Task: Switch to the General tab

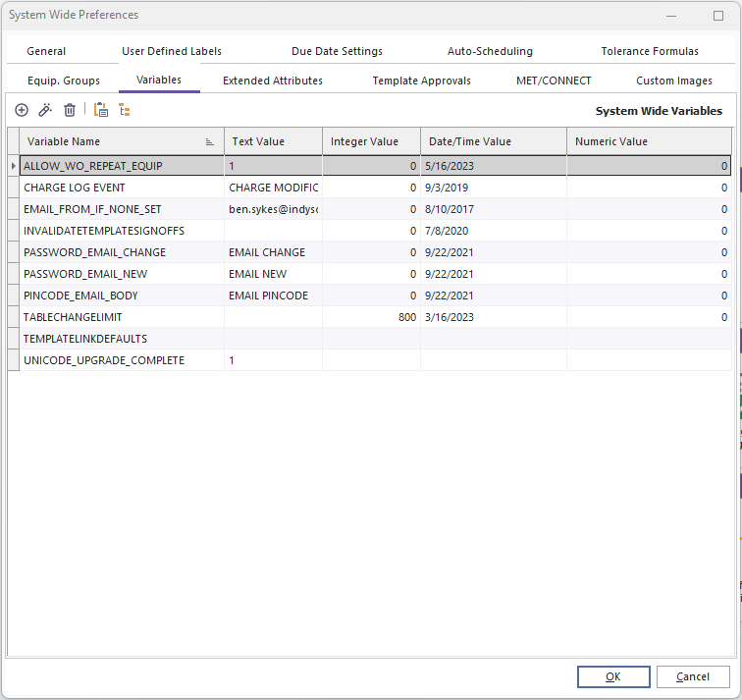Action: pyautogui.click(x=46, y=51)
